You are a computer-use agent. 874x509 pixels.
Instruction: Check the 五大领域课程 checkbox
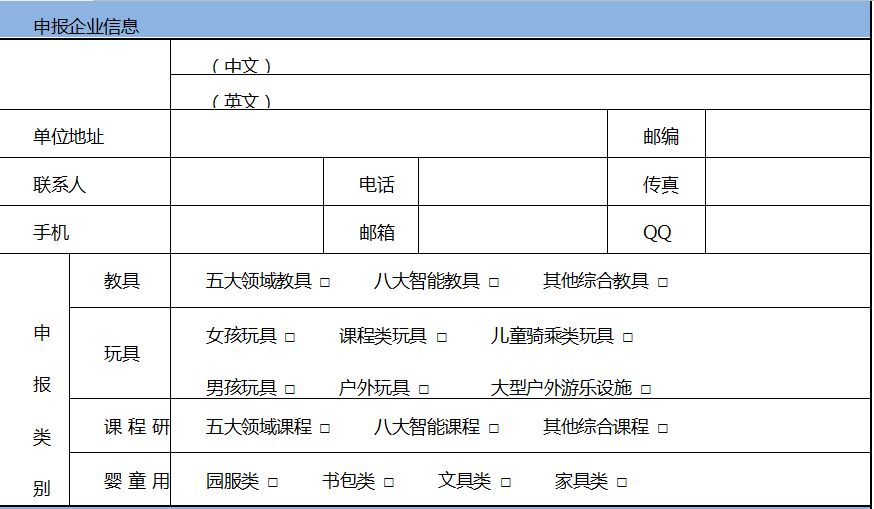click(x=325, y=429)
